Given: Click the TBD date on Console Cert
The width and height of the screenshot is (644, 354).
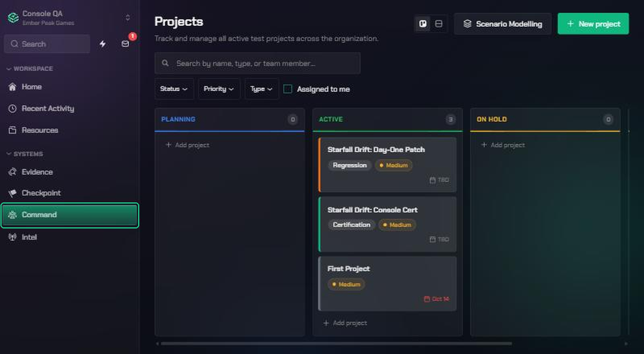Looking at the screenshot, I should click(439, 240).
